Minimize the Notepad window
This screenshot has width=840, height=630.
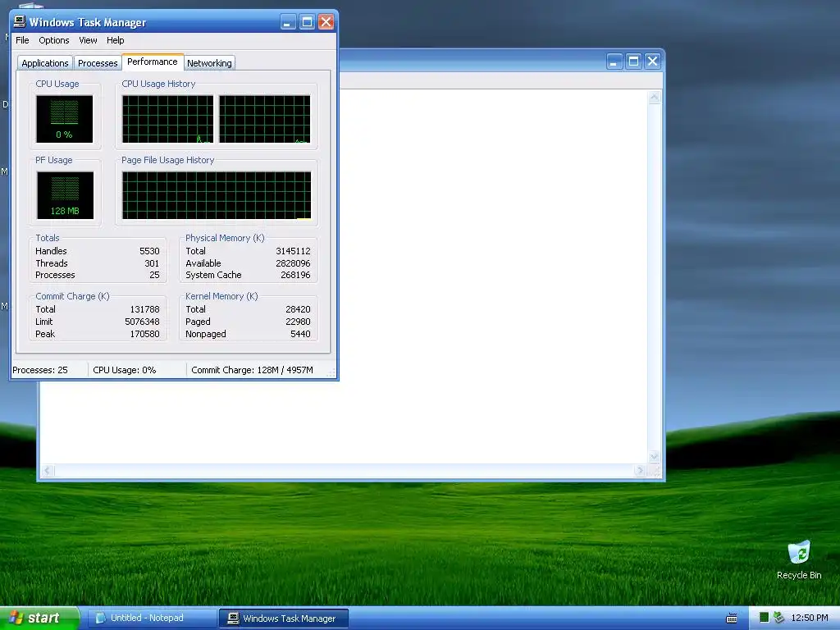click(x=614, y=61)
